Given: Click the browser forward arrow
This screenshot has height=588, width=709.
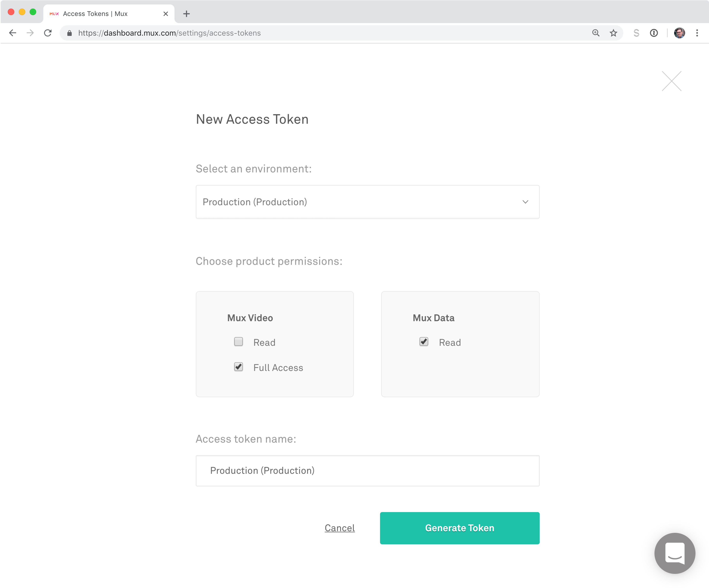Looking at the screenshot, I should (30, 33).
